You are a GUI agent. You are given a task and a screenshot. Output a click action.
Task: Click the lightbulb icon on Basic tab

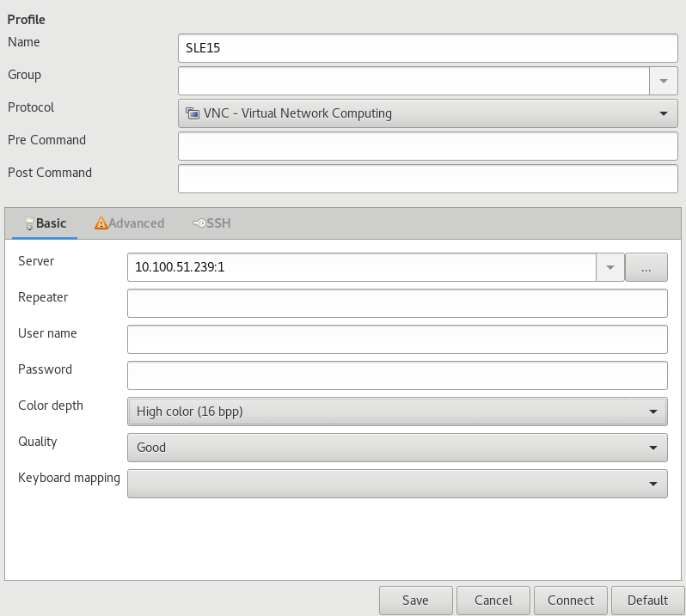pos(30,223)
